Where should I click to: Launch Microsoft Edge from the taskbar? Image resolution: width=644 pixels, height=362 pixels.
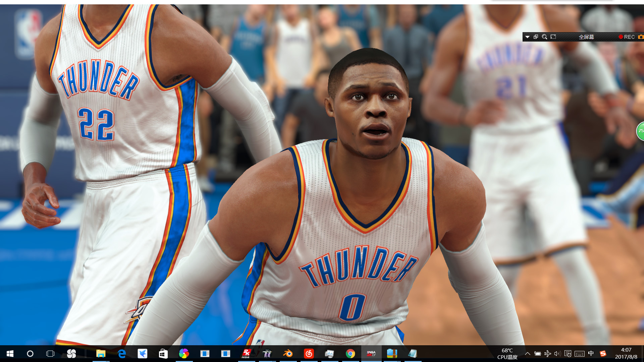(x=122, y=354)
